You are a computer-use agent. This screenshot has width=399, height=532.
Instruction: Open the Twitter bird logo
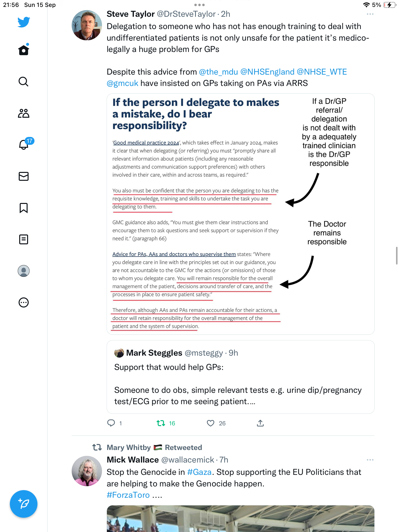click(24, 22)
